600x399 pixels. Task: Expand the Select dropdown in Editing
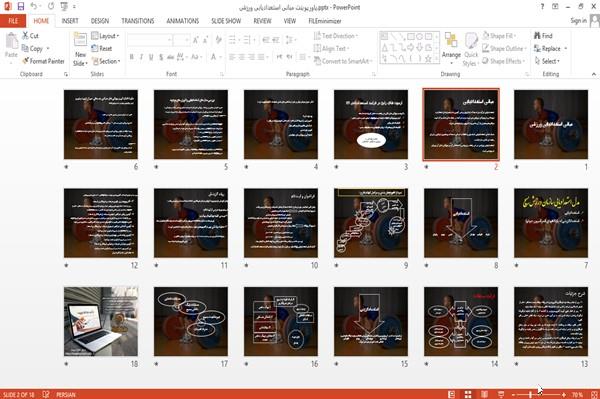point(547,61)
